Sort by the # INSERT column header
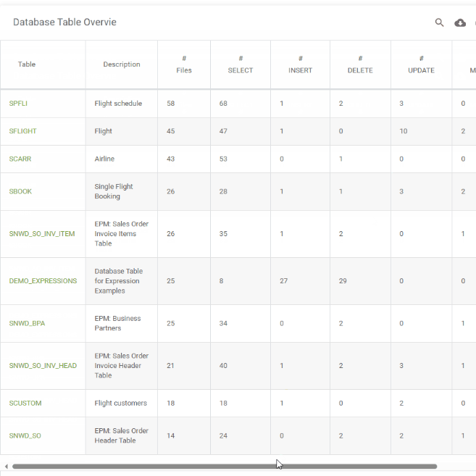The image size is (476, 476). coord(300,64)
